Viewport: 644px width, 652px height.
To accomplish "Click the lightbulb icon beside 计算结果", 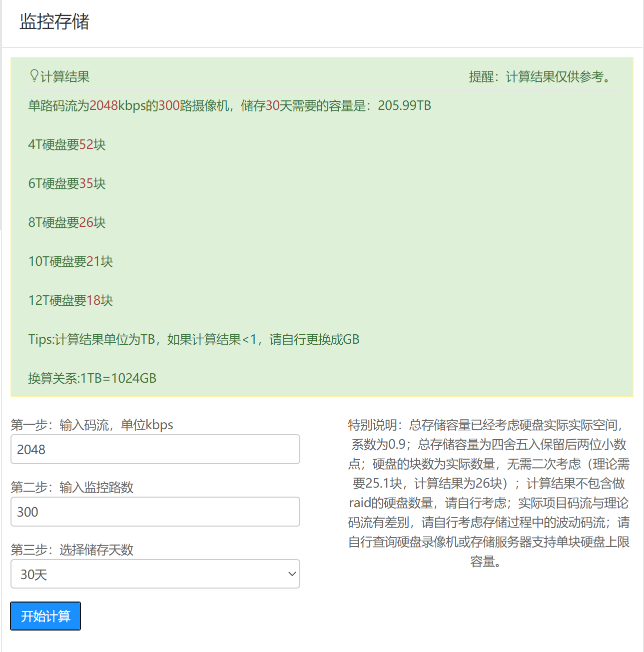I will click(x=34, y=76).
